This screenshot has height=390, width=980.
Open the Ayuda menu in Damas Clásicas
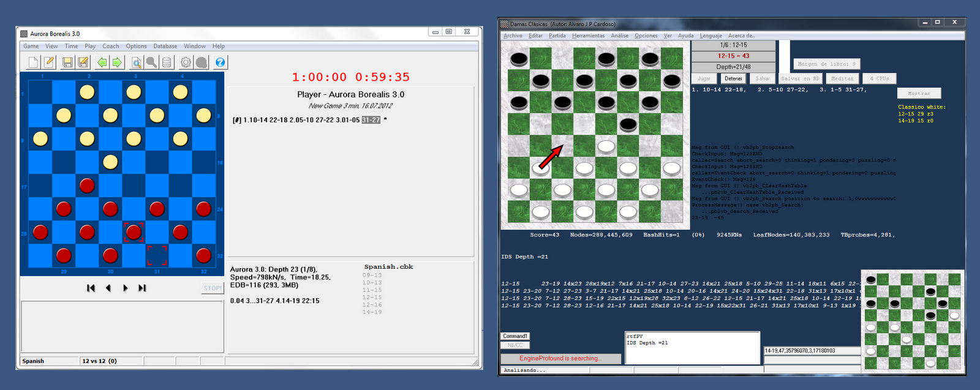(x=686, y=36)
